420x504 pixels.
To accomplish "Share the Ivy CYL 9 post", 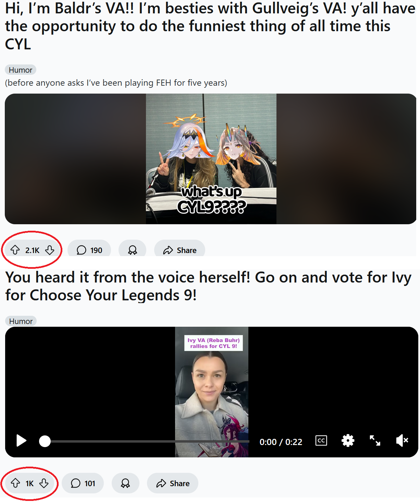I will 173,483.
